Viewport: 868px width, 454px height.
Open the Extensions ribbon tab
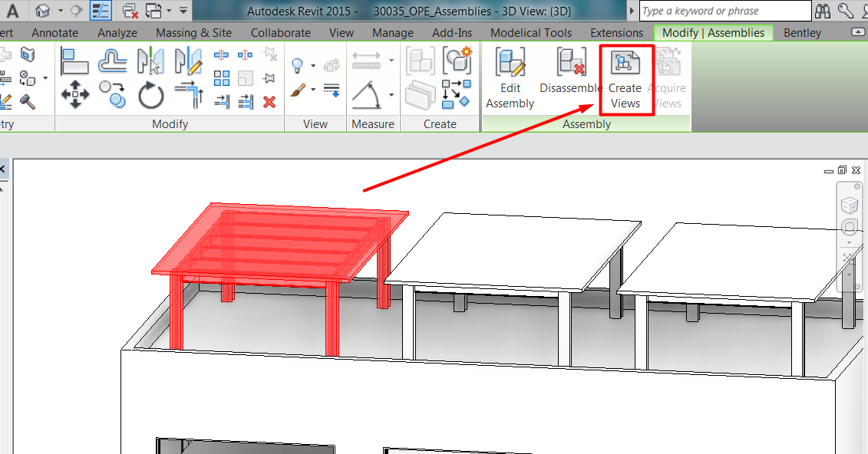(x=617, y=33)
